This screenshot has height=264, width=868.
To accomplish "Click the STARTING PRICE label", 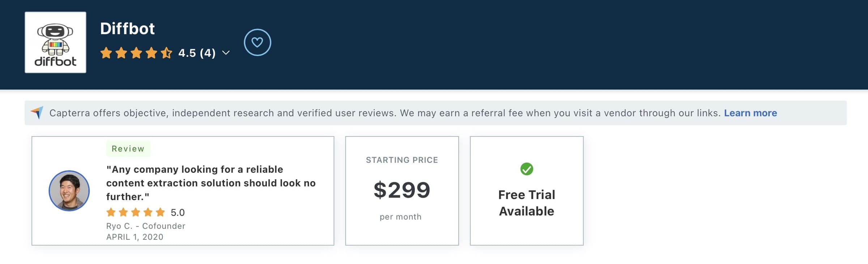I will (402, 160).
